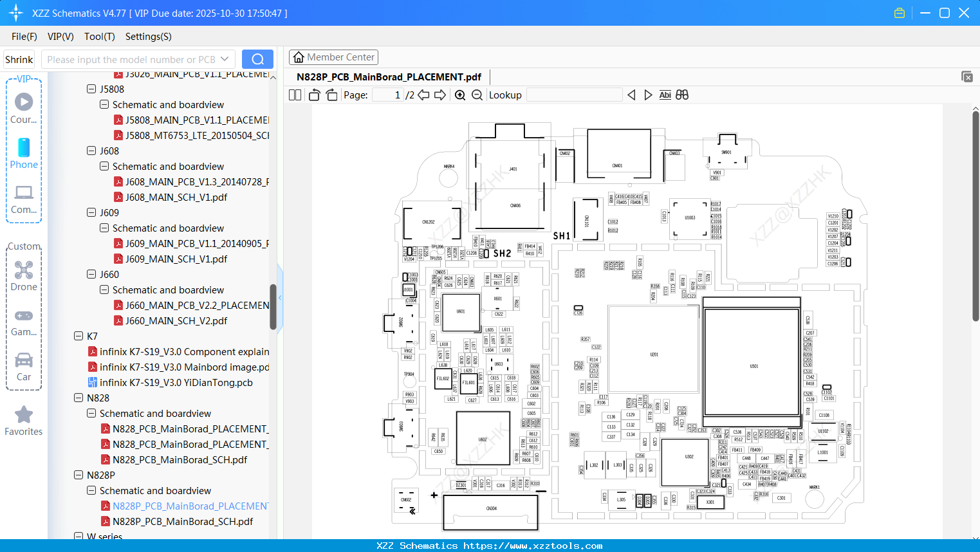Open the Tool(T) menu
The height and width of the screenshot is (552, 980).
pyautogui.click(x=99, y=37)
